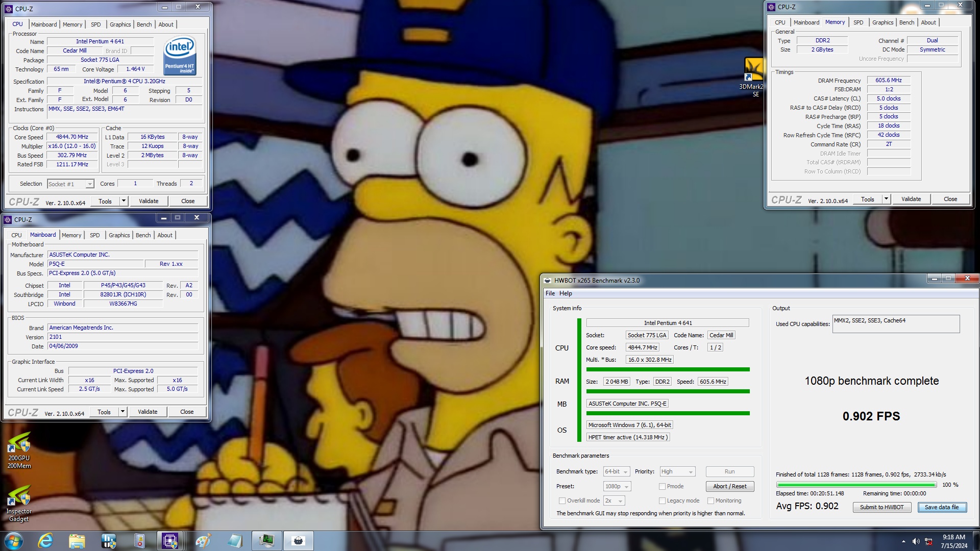Switch to the green monitor graph taskbar app
980x551 pixels.
(x=266, y=541)
